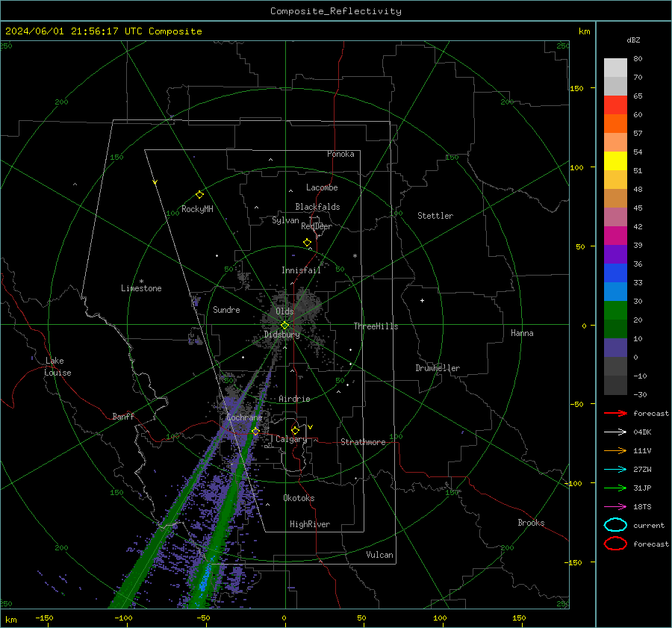The width and height of the screenshot is (672, 628).
Task: Click the 04DK legend label
Action: [x=642, y=432]
